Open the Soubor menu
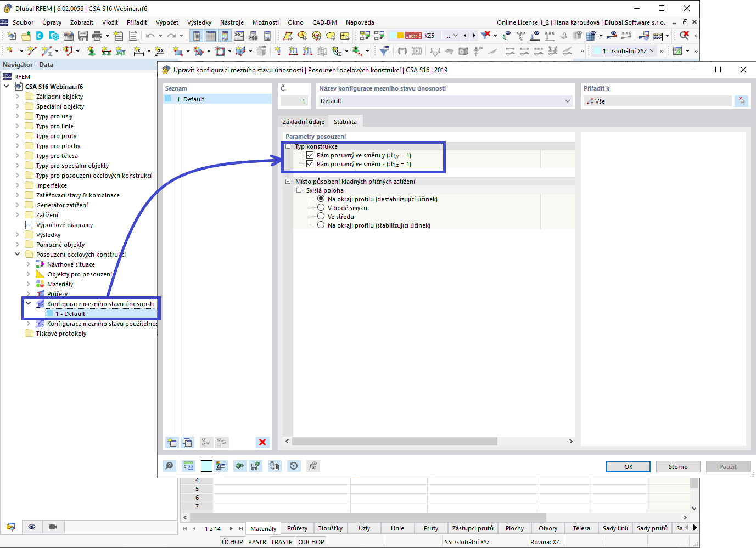 [x=23, y=22]
